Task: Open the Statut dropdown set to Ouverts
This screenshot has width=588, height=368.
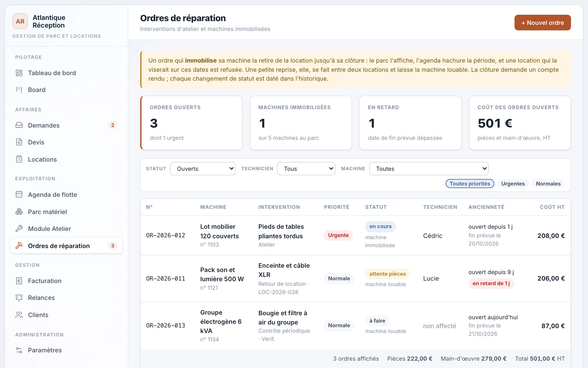Action: point(203,169)
